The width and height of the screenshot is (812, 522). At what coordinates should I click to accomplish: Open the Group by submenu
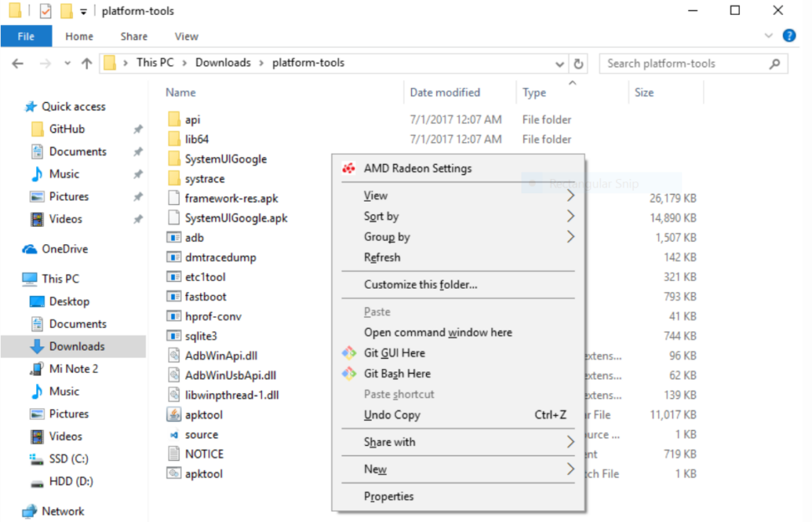pos(458,237)
